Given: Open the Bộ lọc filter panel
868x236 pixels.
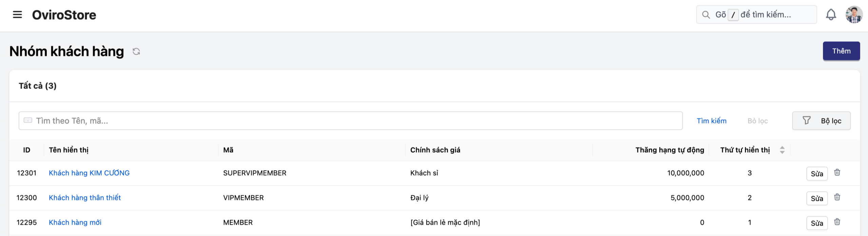Looking at the screenshot, I should coord(821,121).
